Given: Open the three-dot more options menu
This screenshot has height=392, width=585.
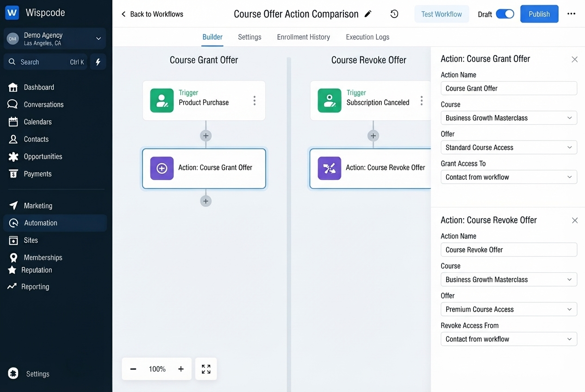Looking at the screenshot, I should (572, 14).
